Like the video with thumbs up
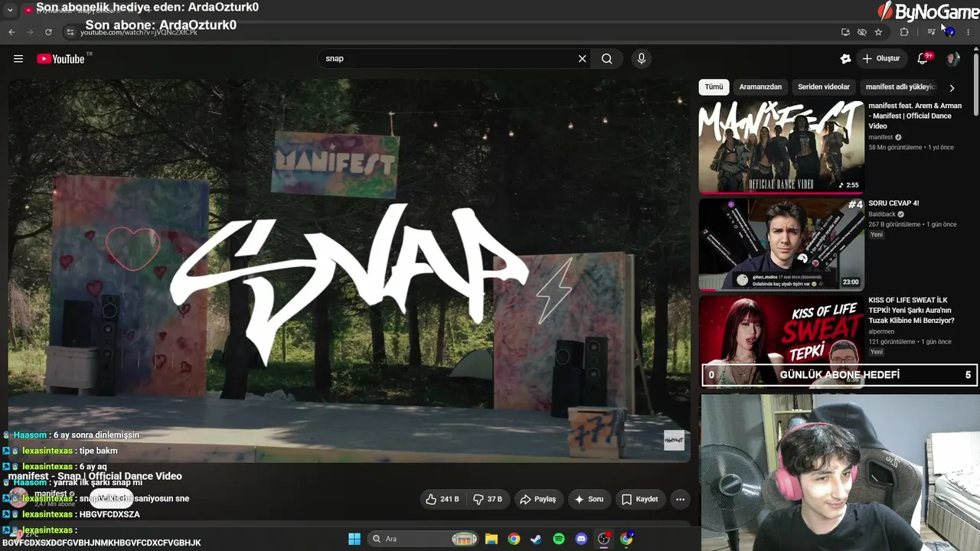The height and width of the screenshot is (551, 980). click(x=443, y=499)
